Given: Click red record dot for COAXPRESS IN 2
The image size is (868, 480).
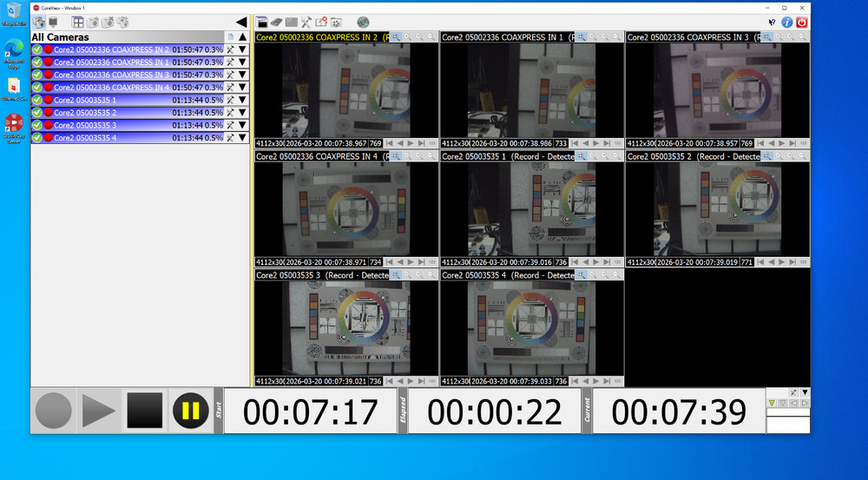Looking at the screenshot, I should [48, 49].
